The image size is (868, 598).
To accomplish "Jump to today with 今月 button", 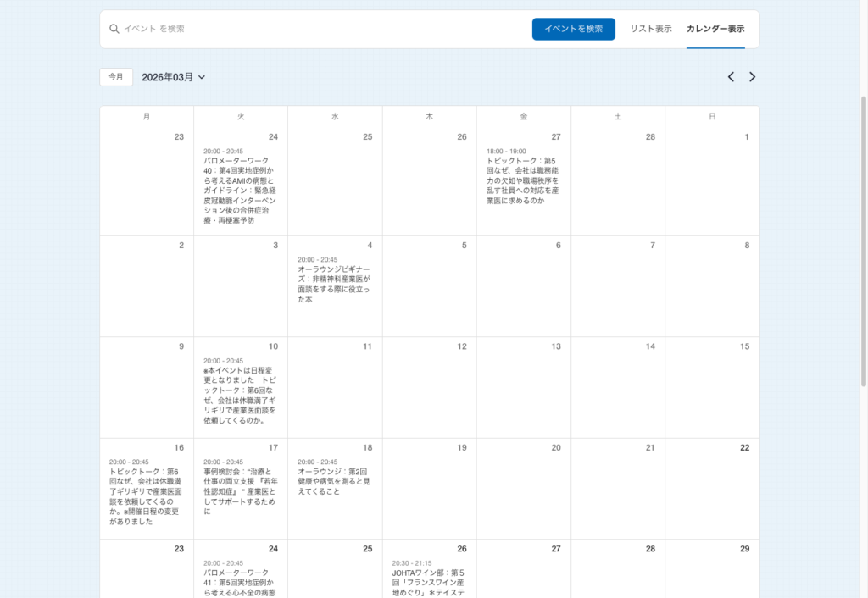I will pos(116,77).
